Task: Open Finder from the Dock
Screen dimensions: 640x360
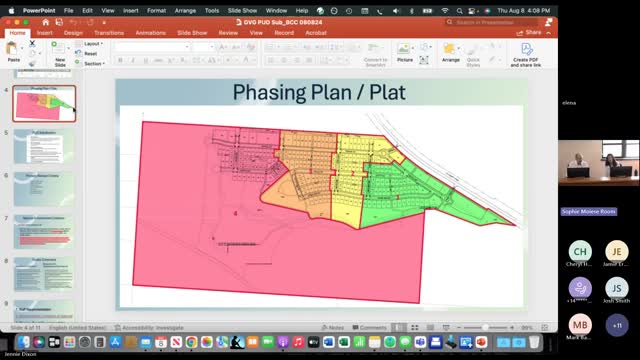Action: 24,342
